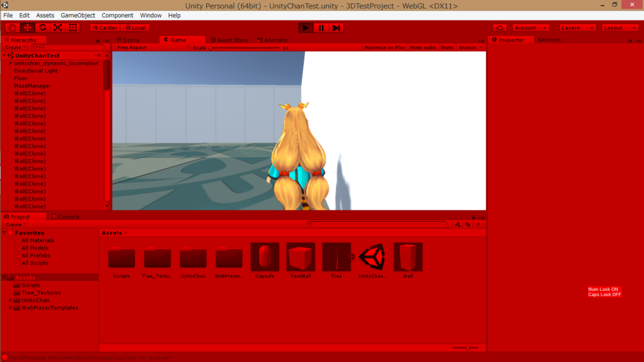The width and height of the screenshot is (644, 362).
Task: Select the Scale tool
Action: (58, 28)
